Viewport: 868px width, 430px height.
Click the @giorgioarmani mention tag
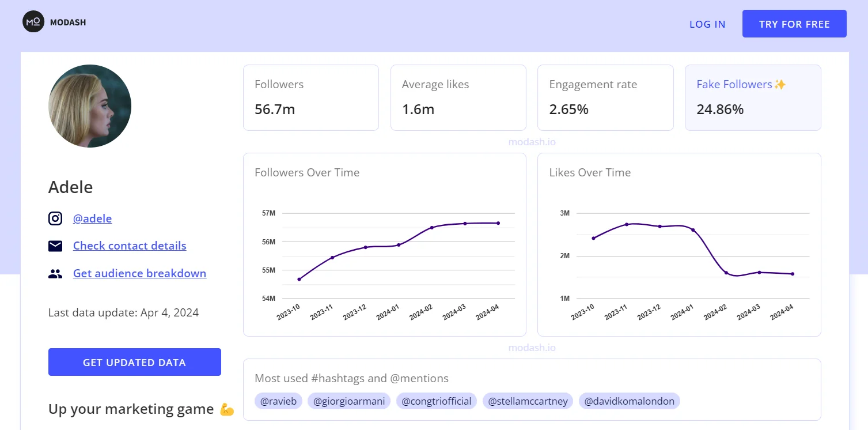[349, 401]
